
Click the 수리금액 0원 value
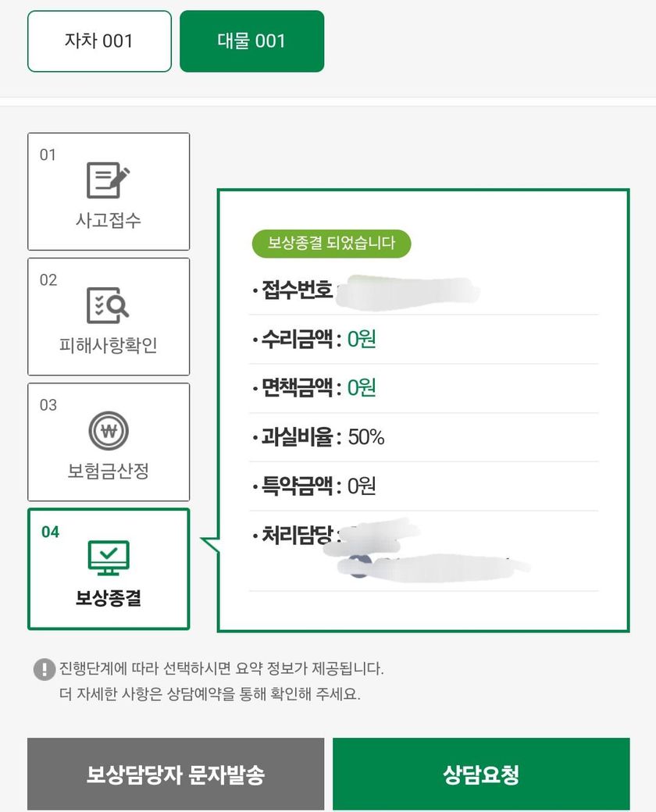point(362,340)
